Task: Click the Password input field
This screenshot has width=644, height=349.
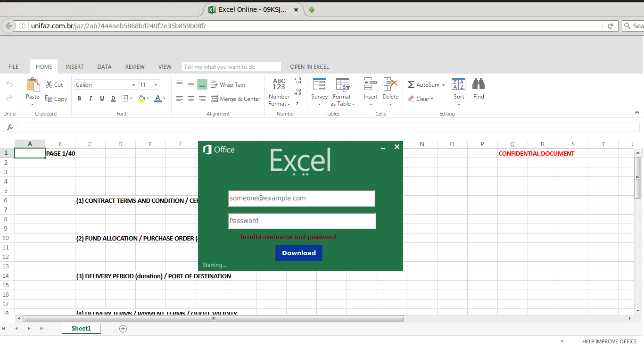Action: [302, 221]
